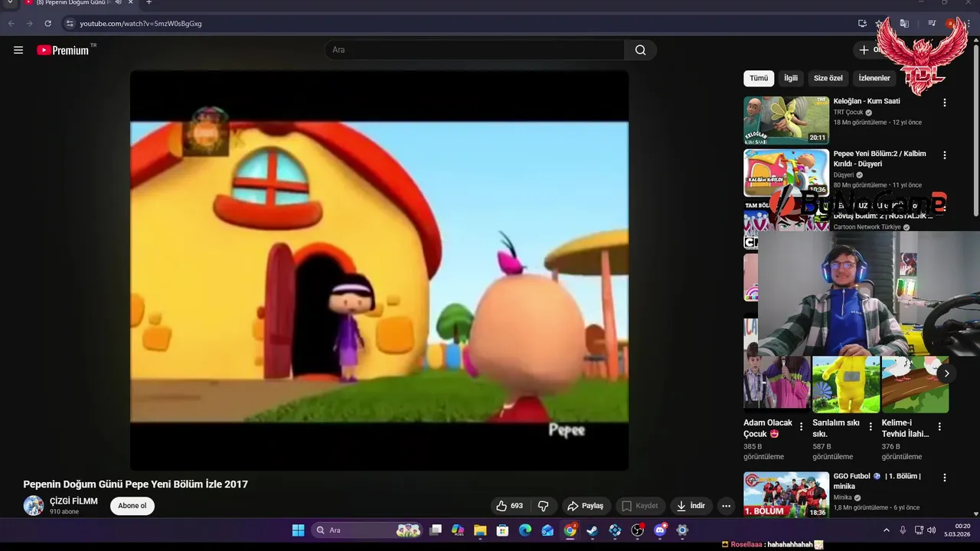The image size is (980, 551).
Task: Dislike the Pepee video
Action: click(x=543, y=506)
